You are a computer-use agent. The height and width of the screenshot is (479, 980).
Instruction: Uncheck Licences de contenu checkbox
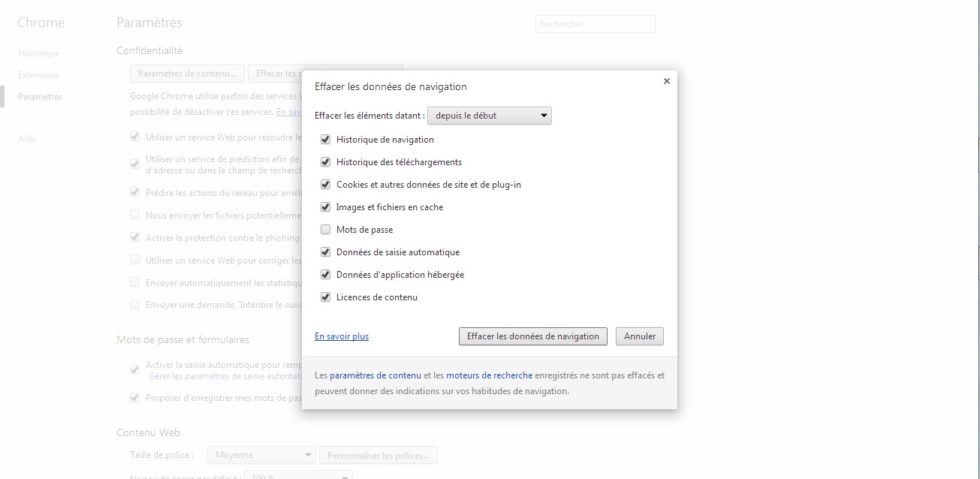click(x=325, y=297)
